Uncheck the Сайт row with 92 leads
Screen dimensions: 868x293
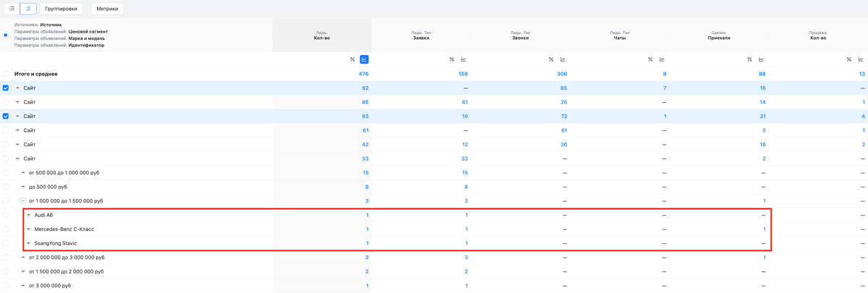click(6, 88)
